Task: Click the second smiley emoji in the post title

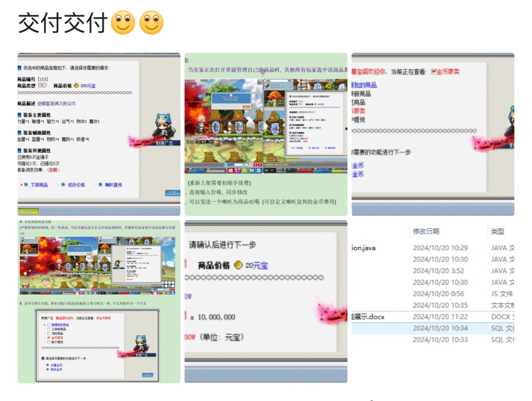Action: [151, 23]
